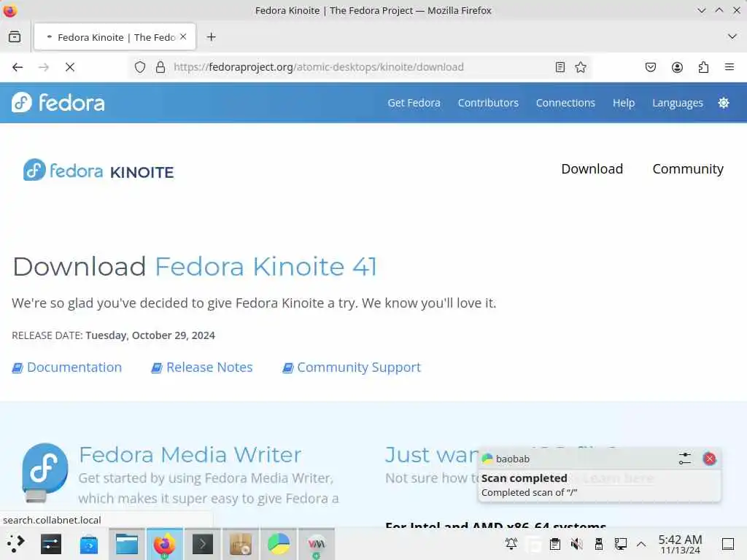Open the Firefox hamburger application menu
The height and width of the screenshot is (560, 747).
click(x=729, y=67)
